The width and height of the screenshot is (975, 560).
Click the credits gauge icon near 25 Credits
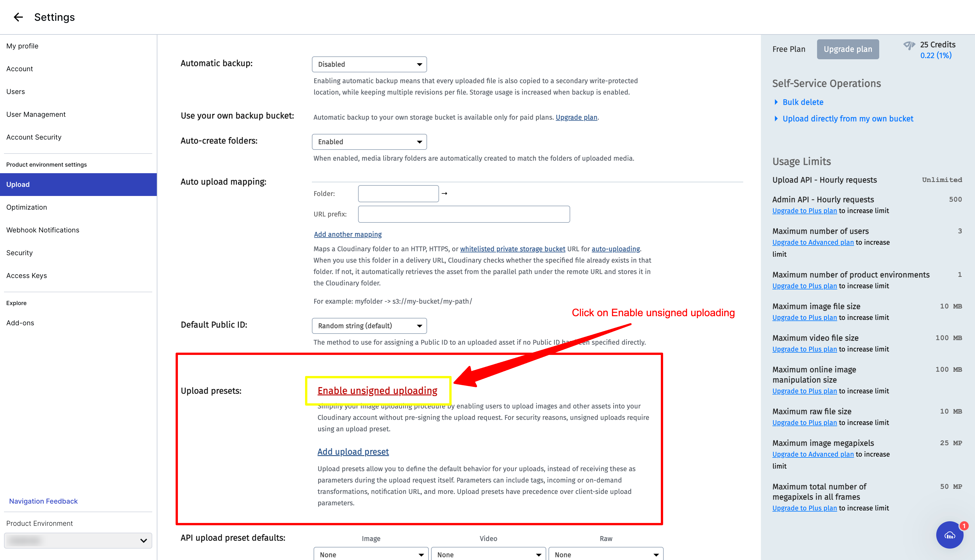[909, 45]
